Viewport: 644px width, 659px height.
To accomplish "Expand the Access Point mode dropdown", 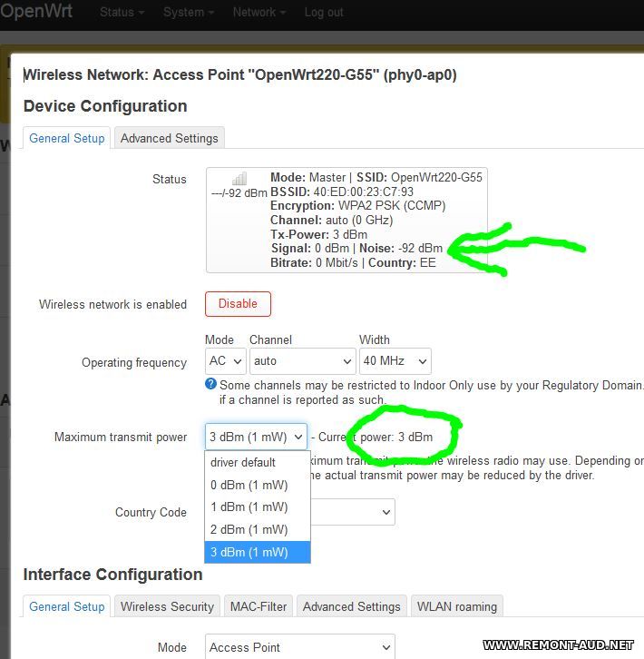I will click(299, 647).
